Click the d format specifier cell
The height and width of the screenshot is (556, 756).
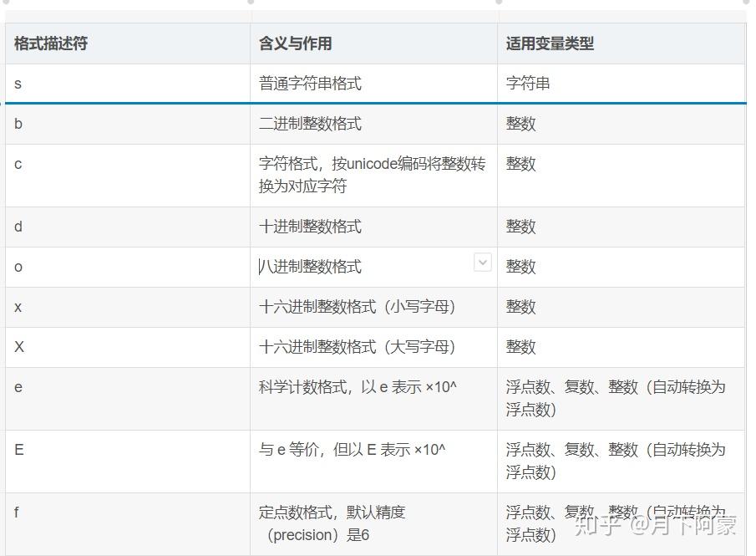point(15,227)
